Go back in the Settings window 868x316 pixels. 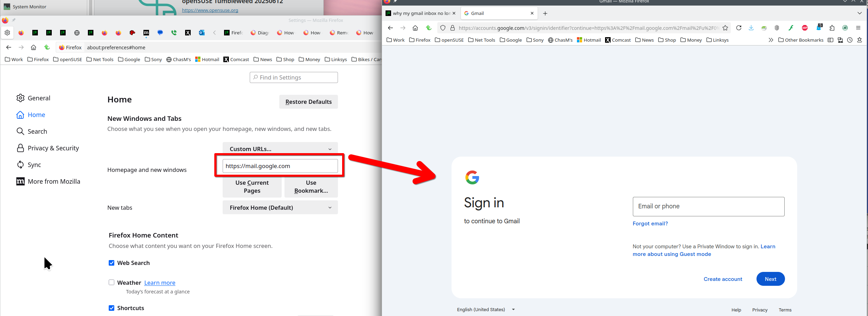click(x=9, y=47)
